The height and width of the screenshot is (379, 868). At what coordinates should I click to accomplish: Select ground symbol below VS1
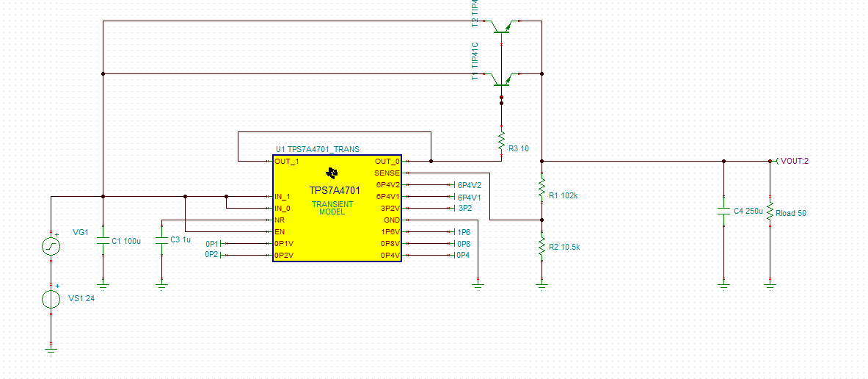[51, 350]
